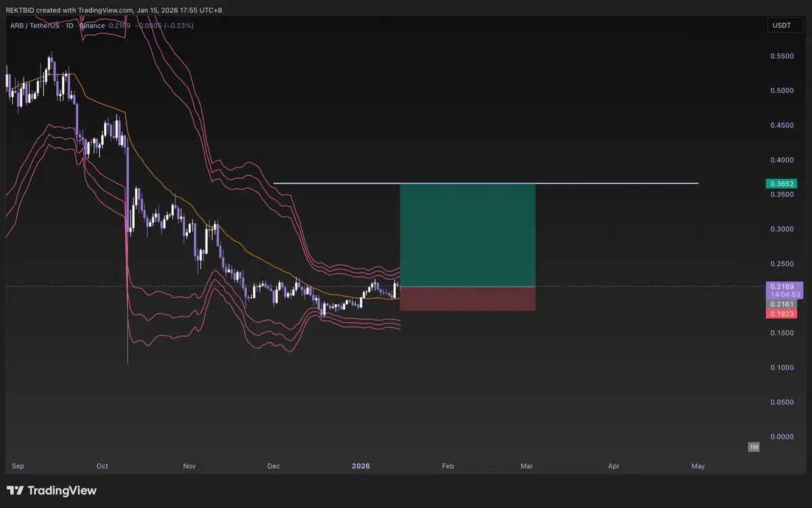Click the 0.2500 price axis label
This screenshot has width=812, height=508.
781,263
